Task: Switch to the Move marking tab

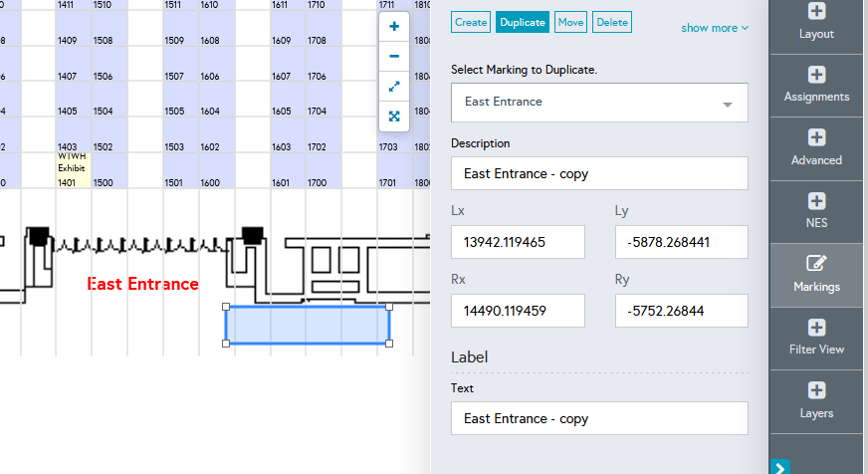Action: (570, 22)
